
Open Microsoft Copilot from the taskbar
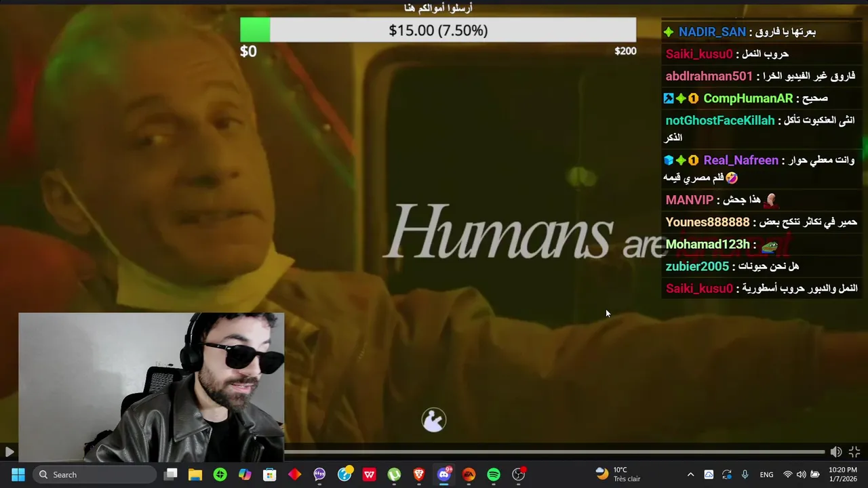(x=245, y=474)
